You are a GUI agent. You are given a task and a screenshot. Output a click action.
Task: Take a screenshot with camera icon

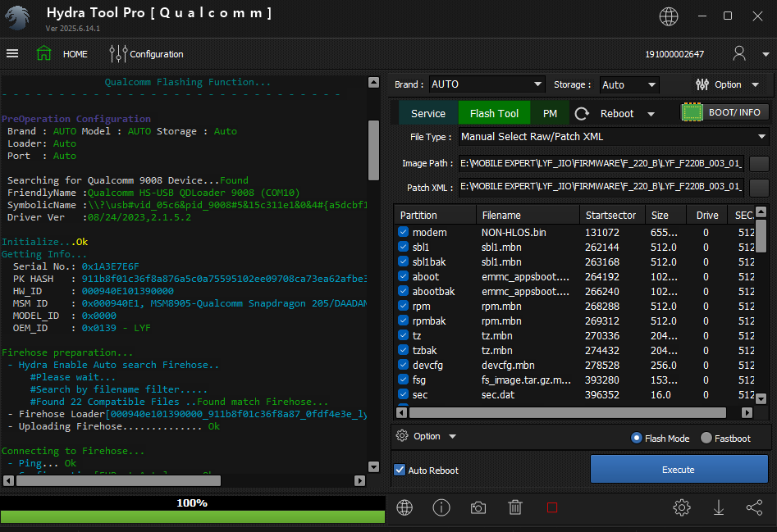[478, 507]
